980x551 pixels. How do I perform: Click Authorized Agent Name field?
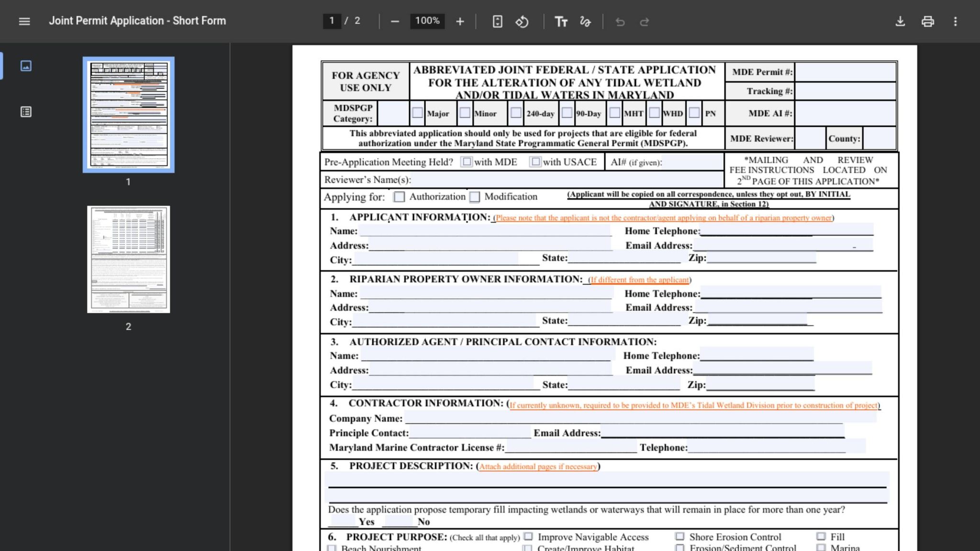(x=486, y=355)
